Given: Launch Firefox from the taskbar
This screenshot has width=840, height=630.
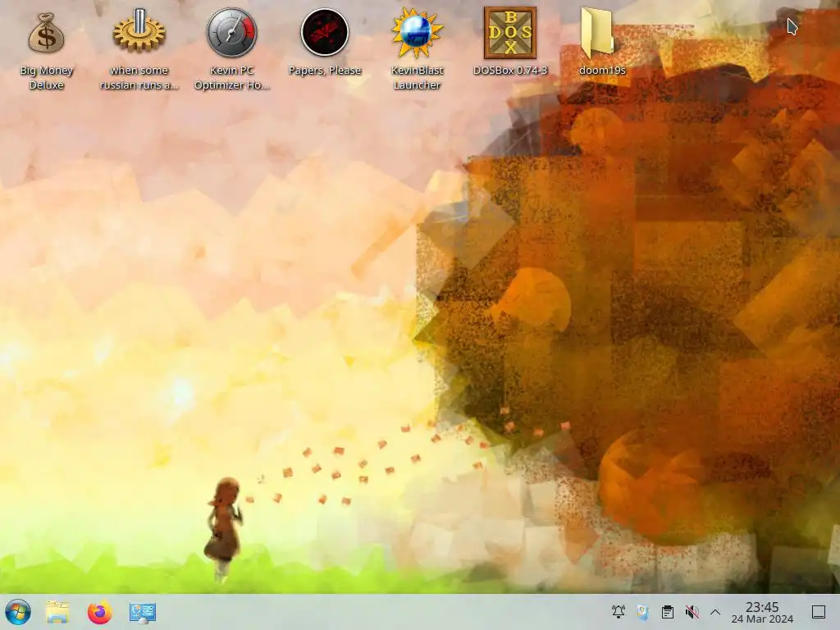Looking at the screenshot, I should pyautogui.click(x=99, y=612).
